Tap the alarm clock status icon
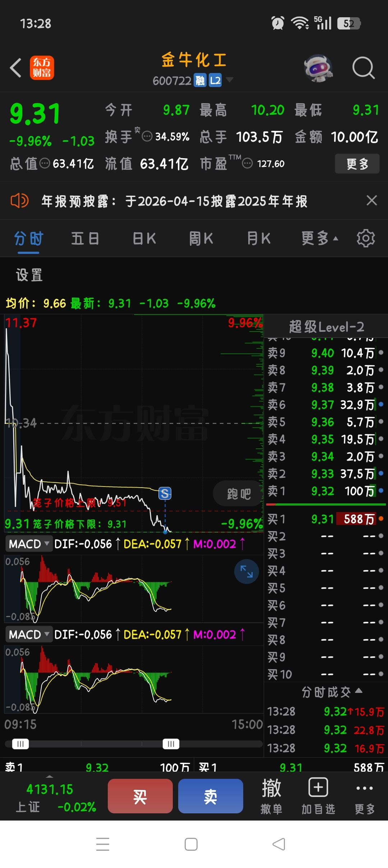This screenshot has height=868, width=388. point(278,23)
